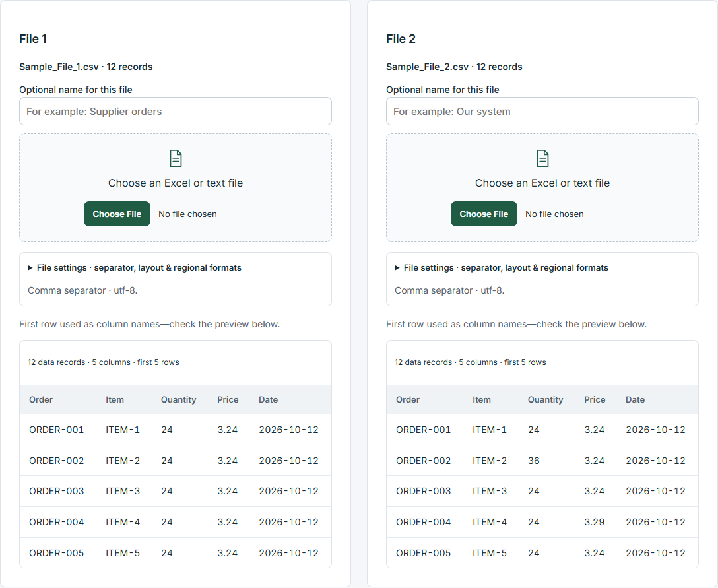Click Order column header in File 2 table
This screenshot has height=588, width=718.
pyautogui.click(x=408, y=399)
